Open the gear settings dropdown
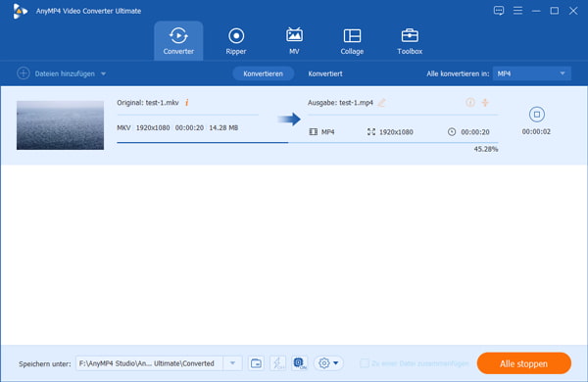 [328, 363]
